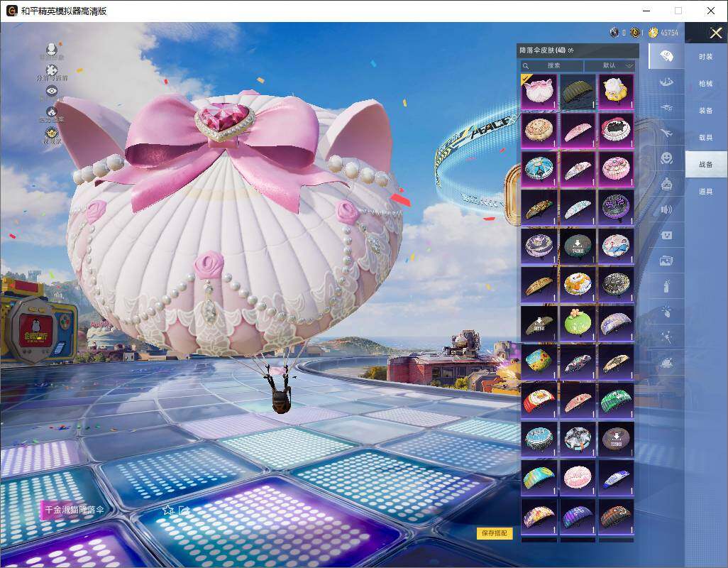Select the smiley emote category icon
This screenshot has height=568, width=728.
click(666, 158)
